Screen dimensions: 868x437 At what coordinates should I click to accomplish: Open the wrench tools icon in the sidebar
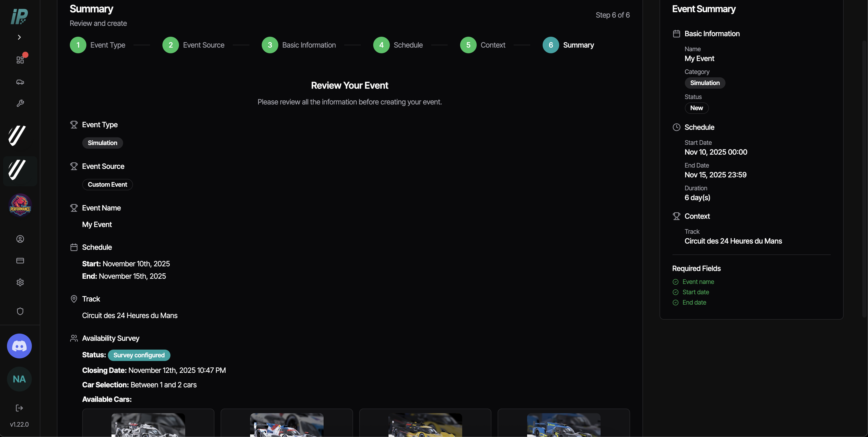tap(20, 103)
